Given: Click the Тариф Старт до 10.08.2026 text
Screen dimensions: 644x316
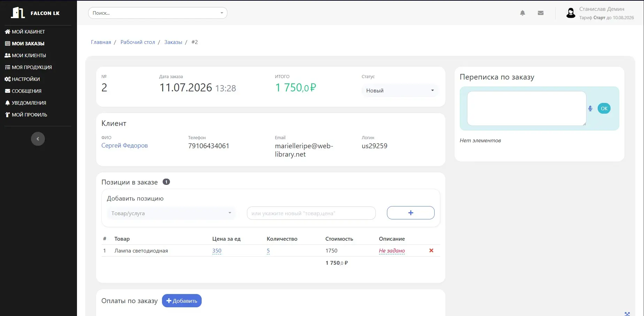Looking at the screenshot, I should tap(606, 18).
